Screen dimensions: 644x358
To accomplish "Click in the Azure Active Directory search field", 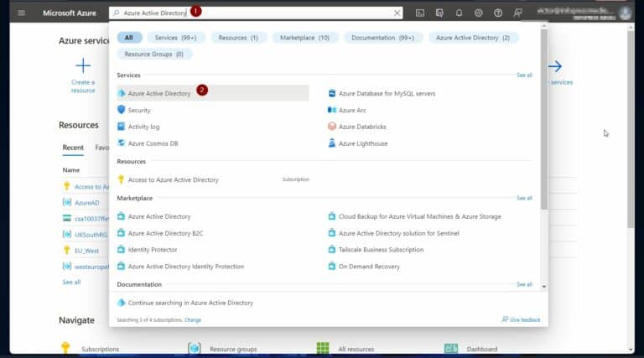I will [255, 13].
